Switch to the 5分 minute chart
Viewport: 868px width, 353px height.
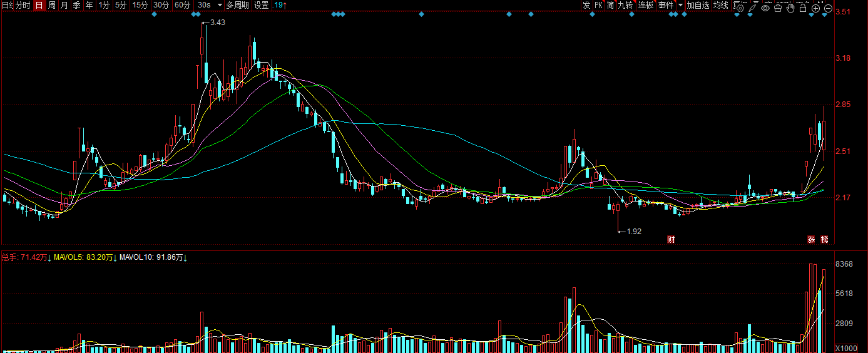pyautogui.click(x=120, y=5)
